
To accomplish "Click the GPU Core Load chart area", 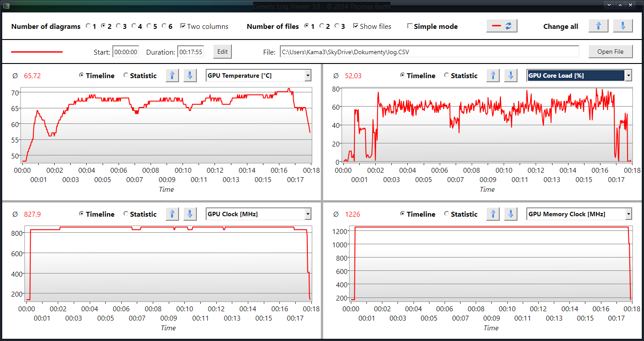I will coord(488,125).
